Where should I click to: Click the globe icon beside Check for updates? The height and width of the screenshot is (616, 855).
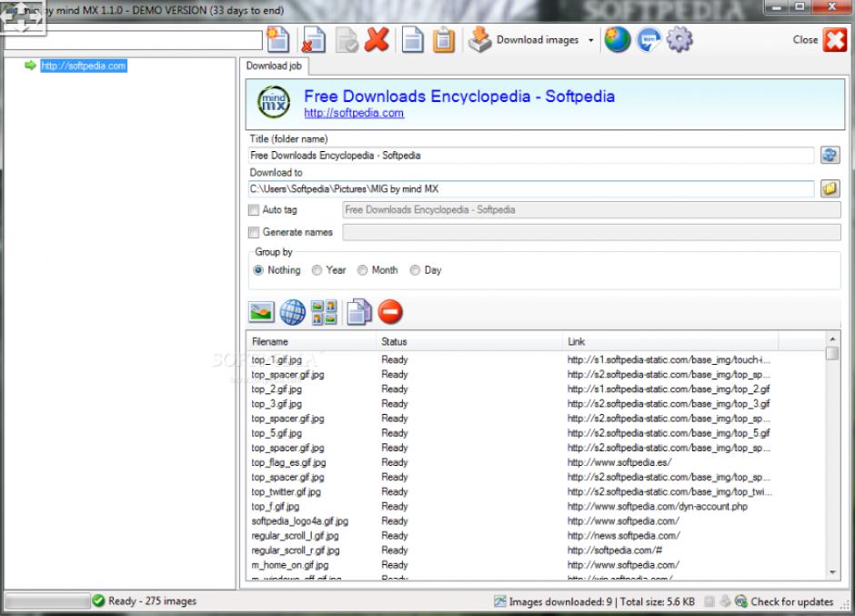click(740, 601)
